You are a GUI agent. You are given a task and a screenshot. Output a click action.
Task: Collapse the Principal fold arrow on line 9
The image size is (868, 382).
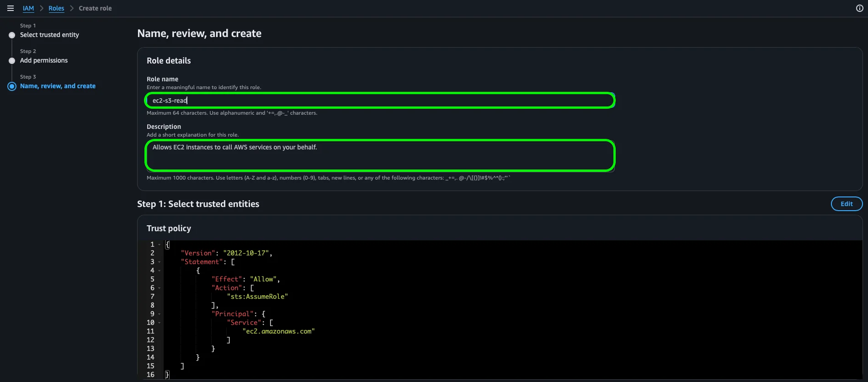(x=159, y=314)
